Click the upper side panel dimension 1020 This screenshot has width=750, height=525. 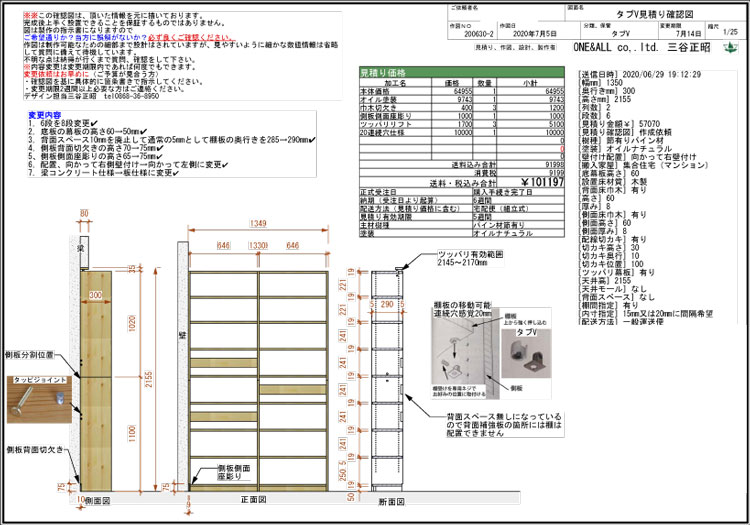tap(132, 323)
